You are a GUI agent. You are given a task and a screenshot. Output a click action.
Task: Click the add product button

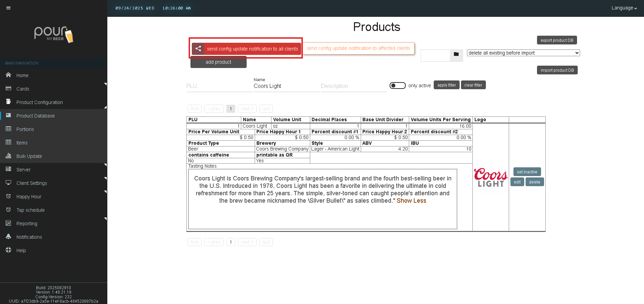coord(218,62)
